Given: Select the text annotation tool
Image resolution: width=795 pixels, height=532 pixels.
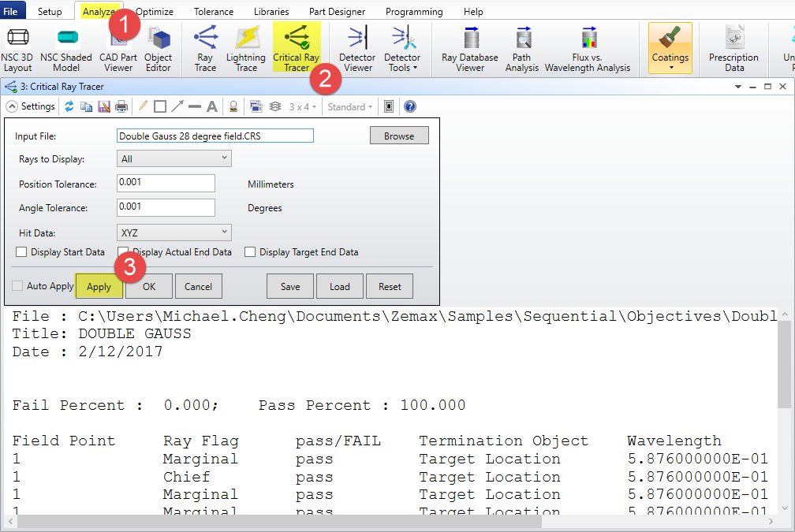Looking at the screenshot, I should [x=212, y=106].
